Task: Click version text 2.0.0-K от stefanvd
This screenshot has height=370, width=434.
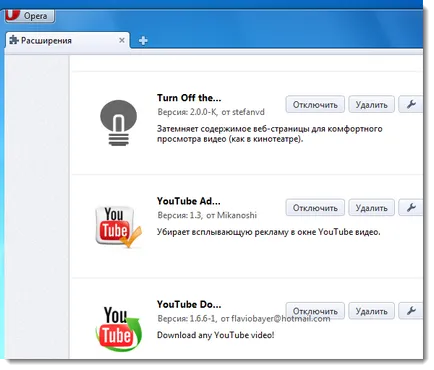Action: [x=211, y=112]
